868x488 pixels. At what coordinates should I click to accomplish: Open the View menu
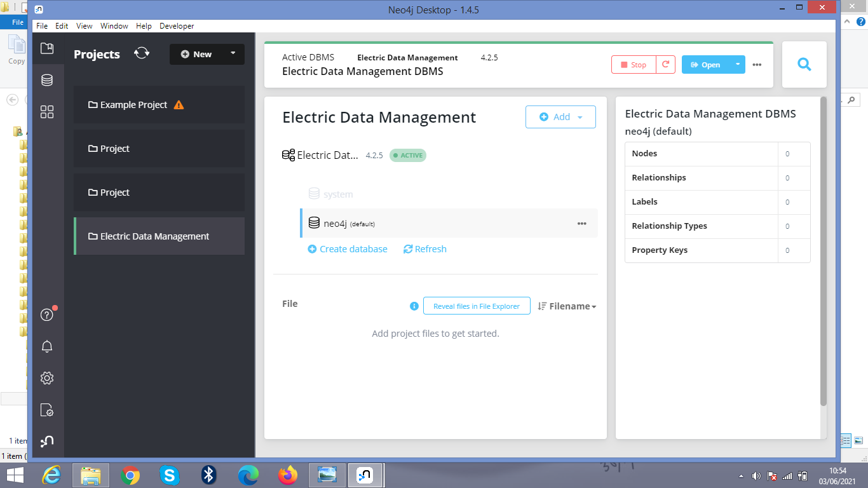click(x=85, y=26)
